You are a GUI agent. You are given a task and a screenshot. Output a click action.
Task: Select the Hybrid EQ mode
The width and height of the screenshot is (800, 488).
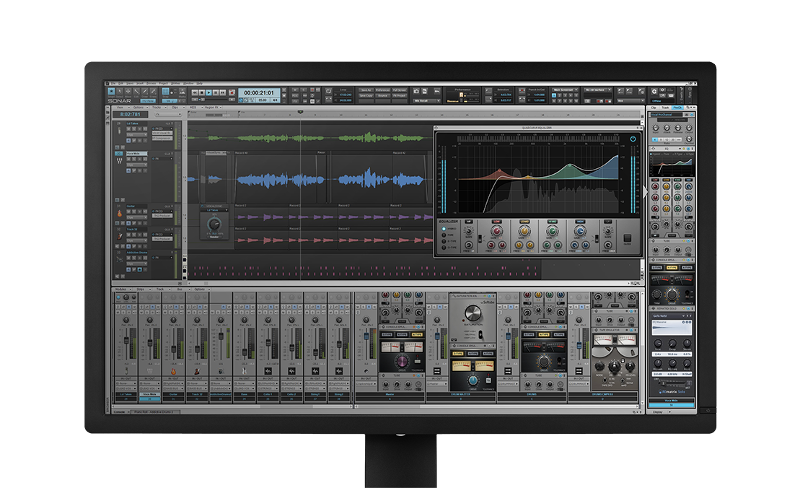click(443, 229)
